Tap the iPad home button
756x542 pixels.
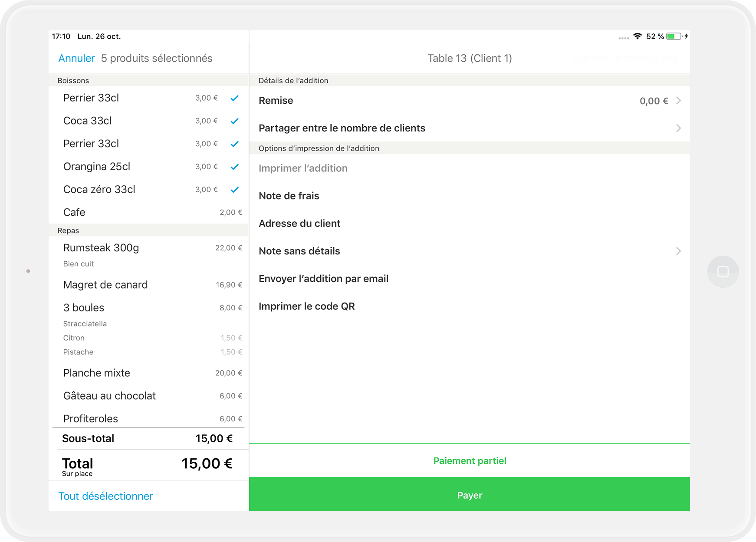[723, 272]
